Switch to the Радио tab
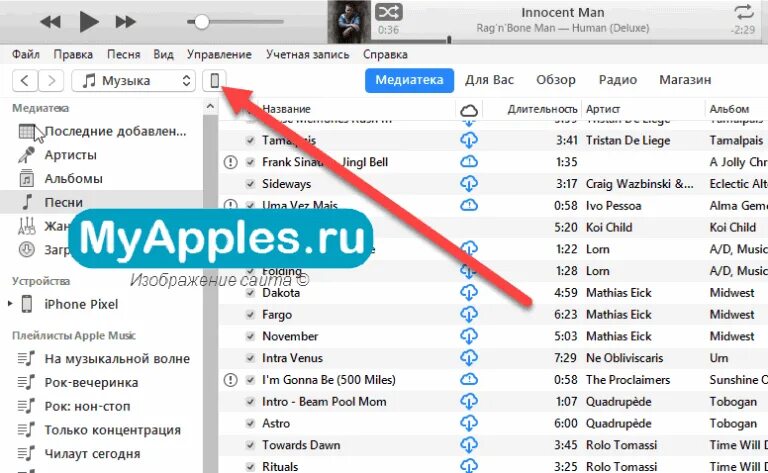The image size is (768, 473). (618, 80)
